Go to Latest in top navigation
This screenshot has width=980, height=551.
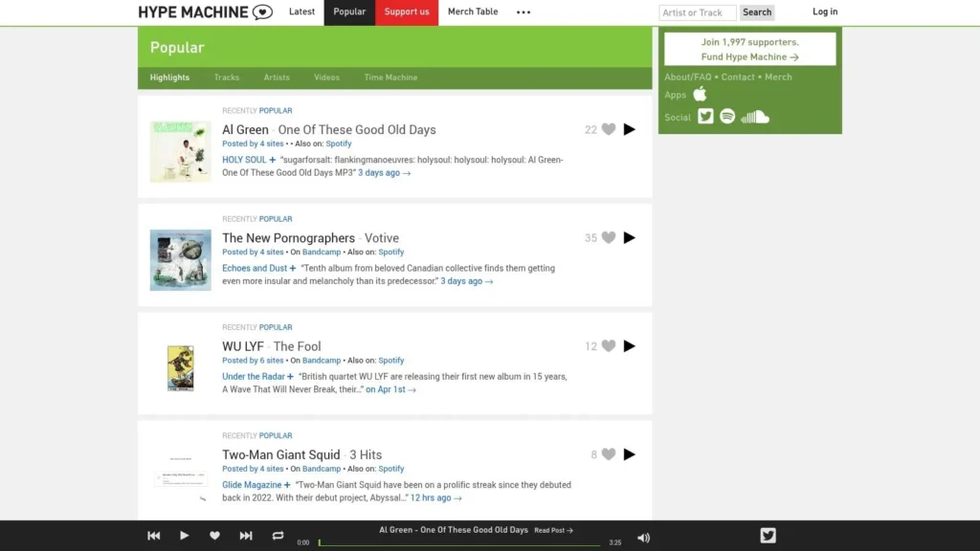coord(301,11)
